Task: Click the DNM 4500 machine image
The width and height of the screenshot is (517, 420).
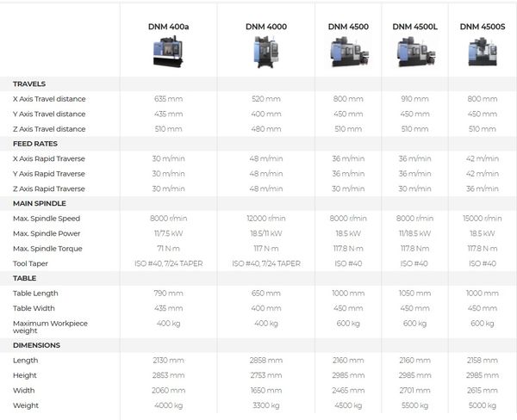Action: (x=349, y=53)
